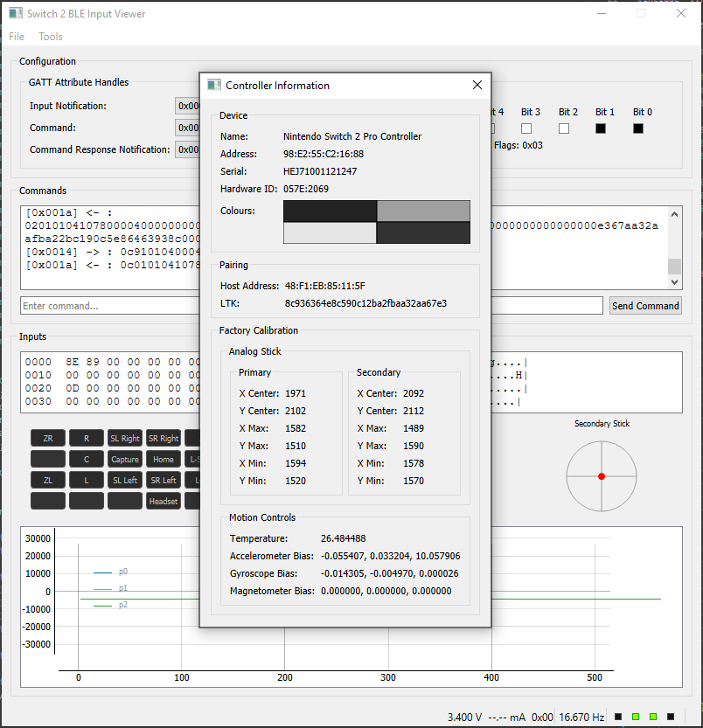Open the File menu

pyautogui.click(x=17, y=36)
